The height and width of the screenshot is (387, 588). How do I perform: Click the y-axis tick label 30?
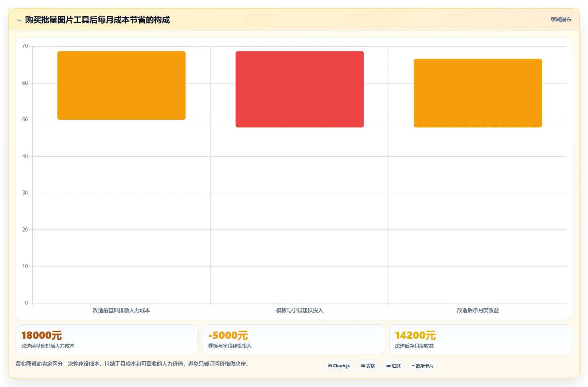(x=25, y=193)
